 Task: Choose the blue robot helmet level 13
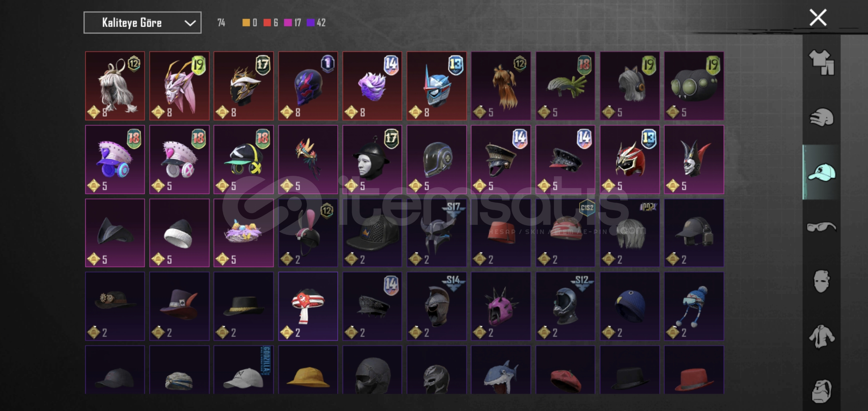[x=437, y=86]
